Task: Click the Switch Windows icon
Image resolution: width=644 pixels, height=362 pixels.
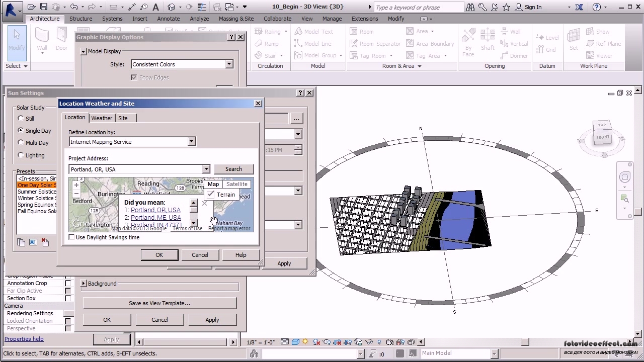Action: 229,7
